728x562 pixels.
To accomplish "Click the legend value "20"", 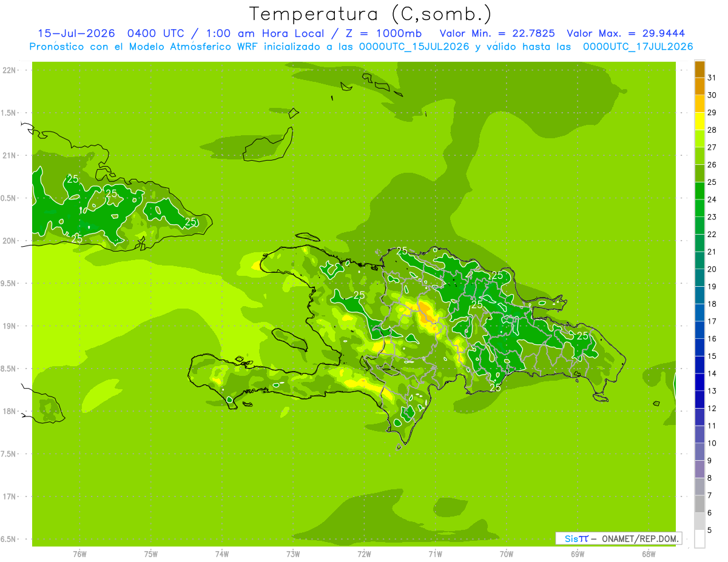I will click(x=712, y=269).
